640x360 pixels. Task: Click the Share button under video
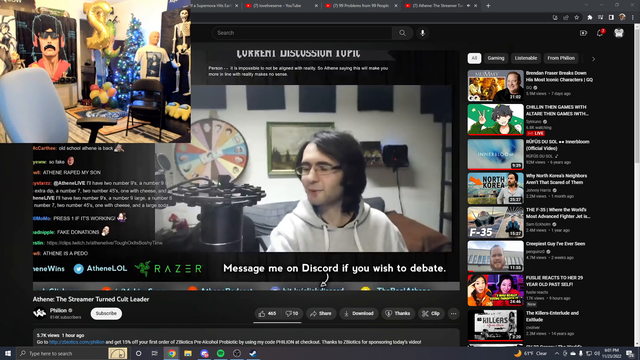coord(321,313)
